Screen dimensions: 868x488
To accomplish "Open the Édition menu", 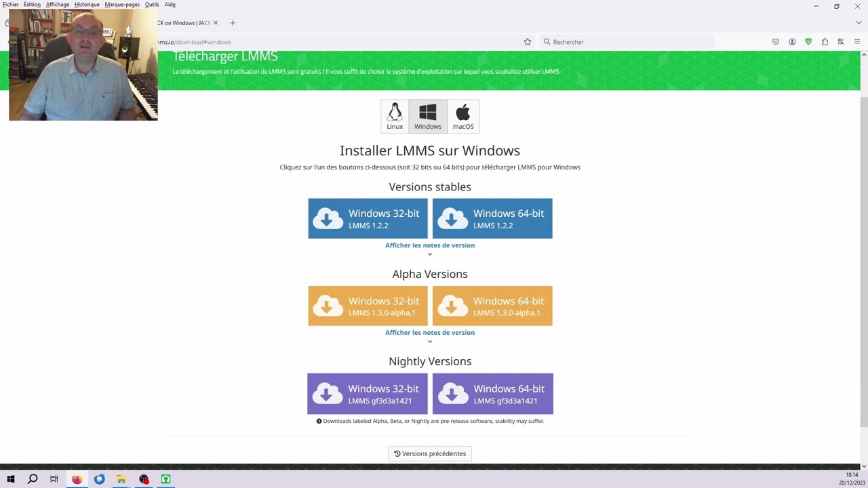I will click(x=32, y=5).
